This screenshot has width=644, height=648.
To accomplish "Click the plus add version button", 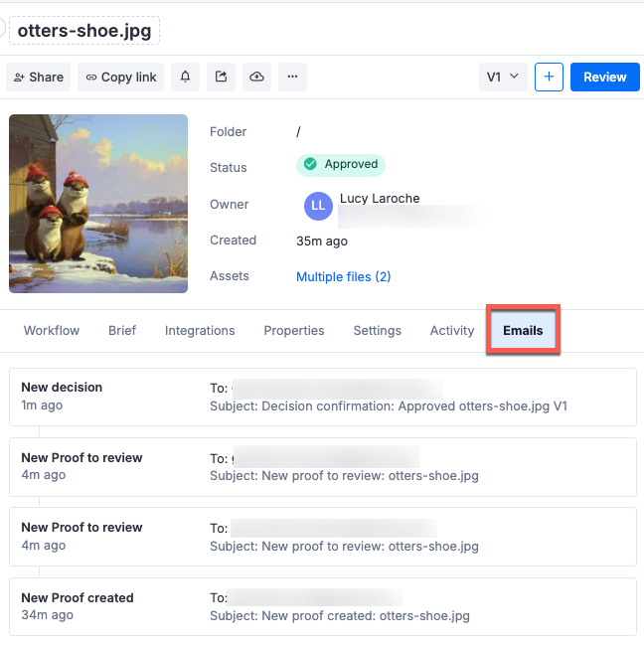I will pos(549,78).
